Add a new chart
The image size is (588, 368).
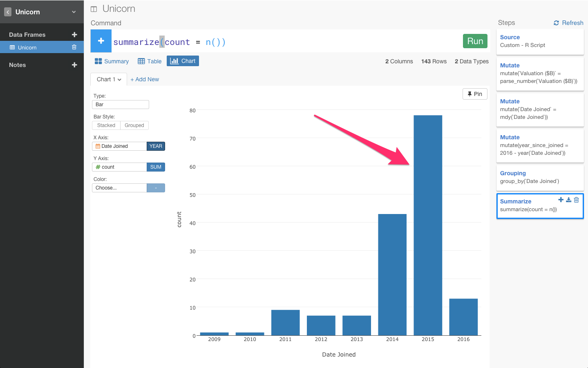click(x=145, y=79)
